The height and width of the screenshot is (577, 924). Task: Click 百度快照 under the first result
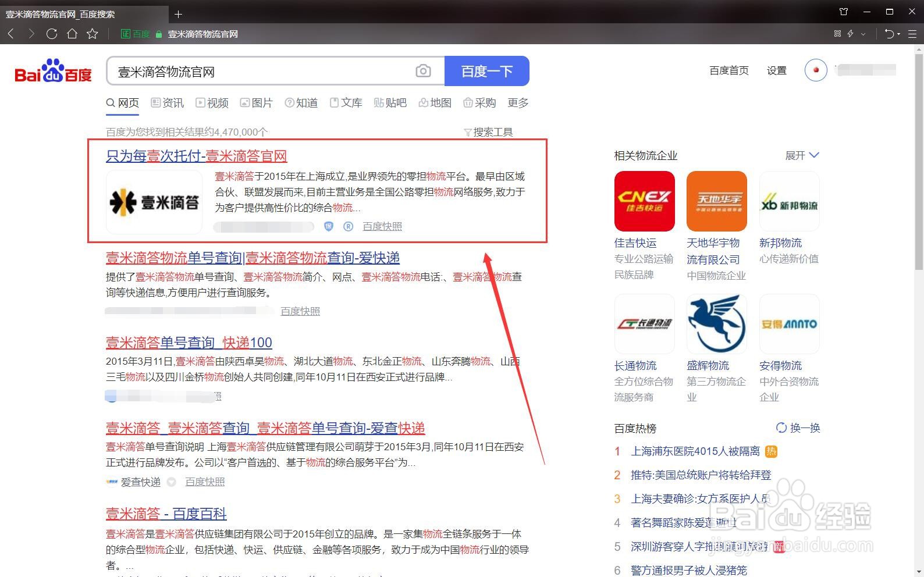tap(382, 226)
